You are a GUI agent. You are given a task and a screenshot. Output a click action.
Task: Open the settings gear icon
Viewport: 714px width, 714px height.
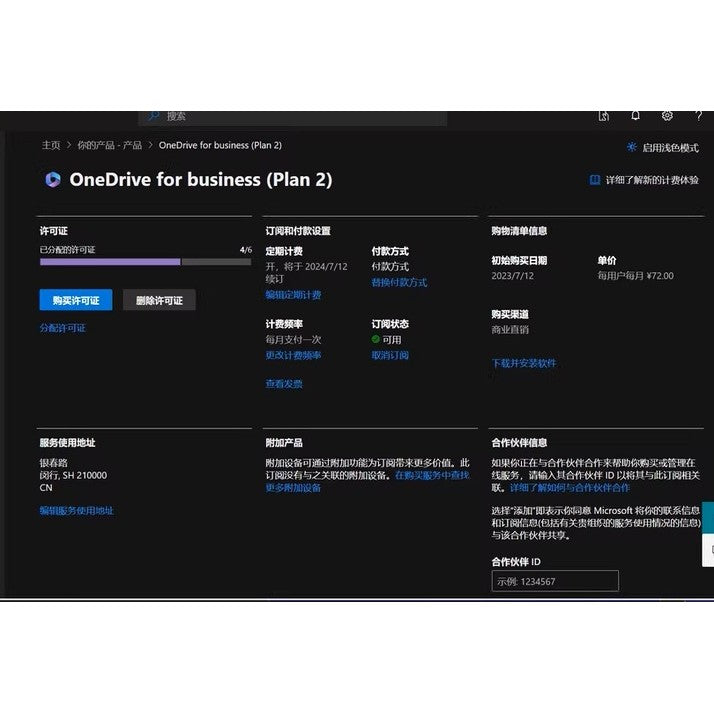tap(667, 116)
